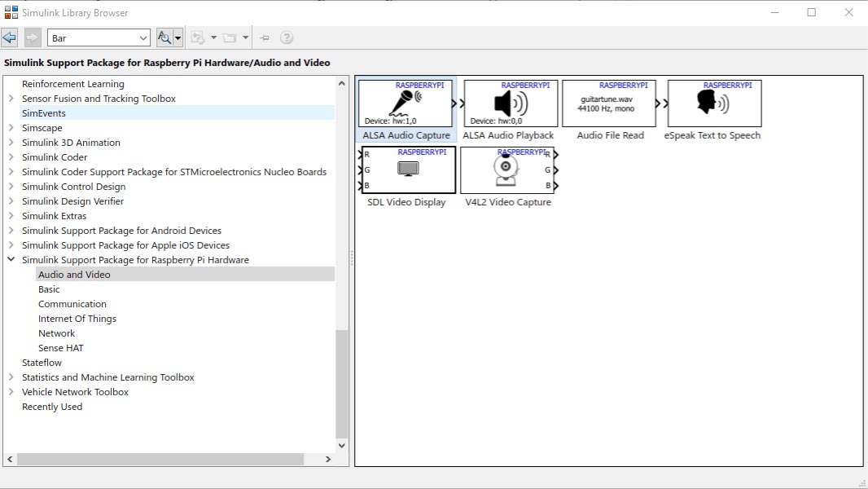Select the eSpeak Text to Speech block

pos(714,104)
